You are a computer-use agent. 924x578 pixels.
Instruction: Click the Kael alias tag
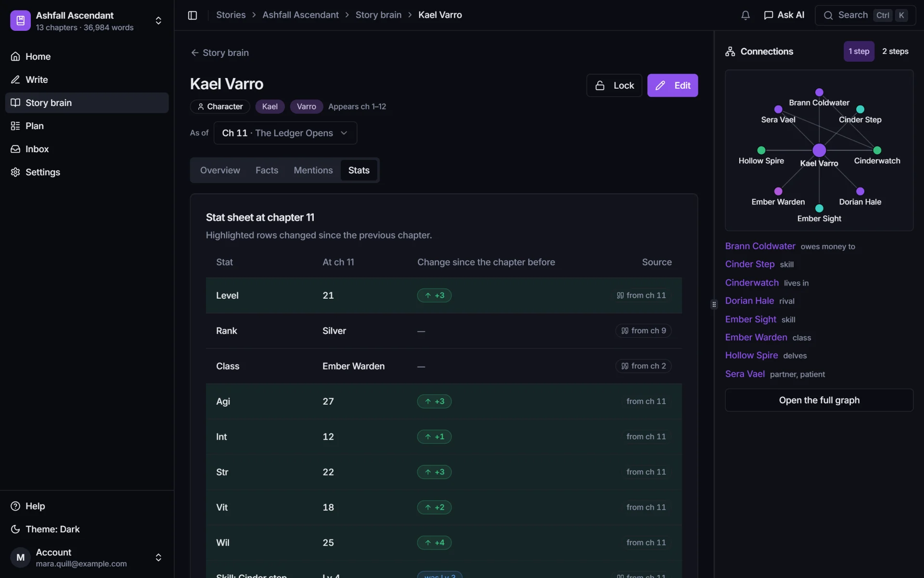pos(269,106)
